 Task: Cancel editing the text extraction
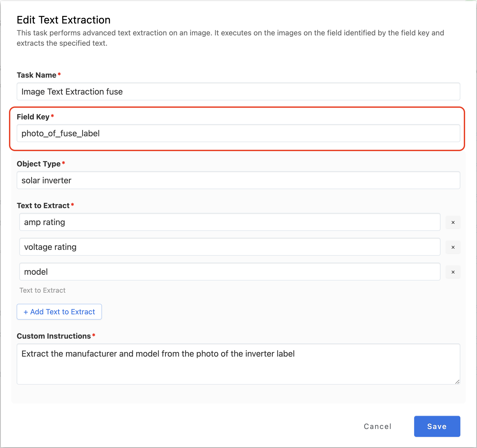tap(377, 426)
